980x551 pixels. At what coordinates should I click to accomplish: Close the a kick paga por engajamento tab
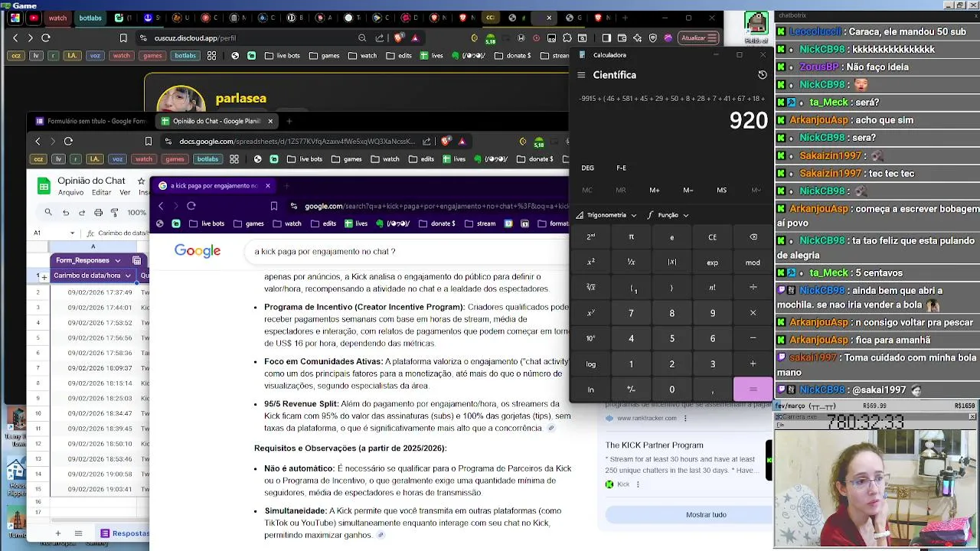[267, 186]
